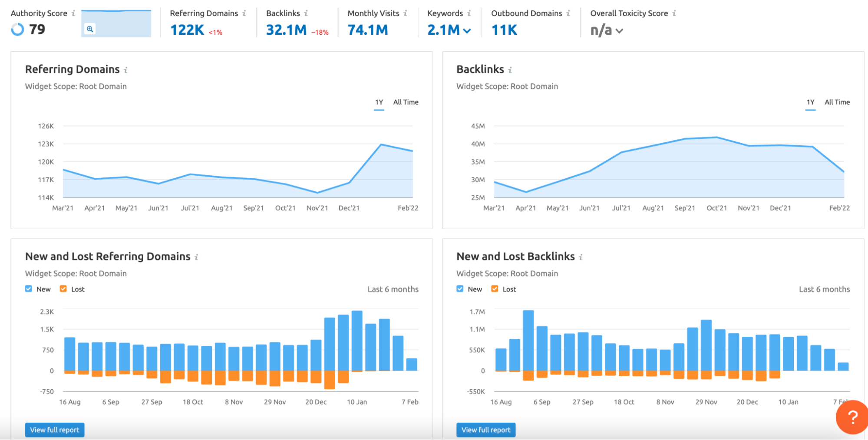This screenshot has width=868, height=440.
Task: Open the 122K Referring Domains value
Action: pyautogui.click(x=187, y=30)
